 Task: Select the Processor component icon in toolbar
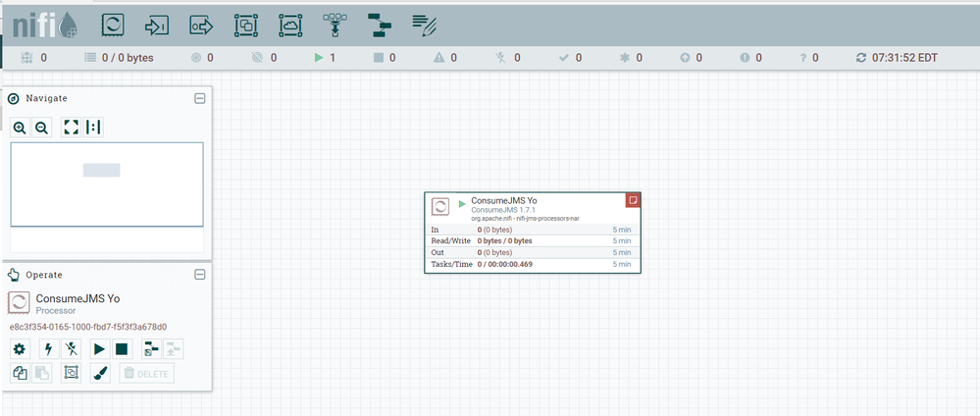[x=113, y=26]
